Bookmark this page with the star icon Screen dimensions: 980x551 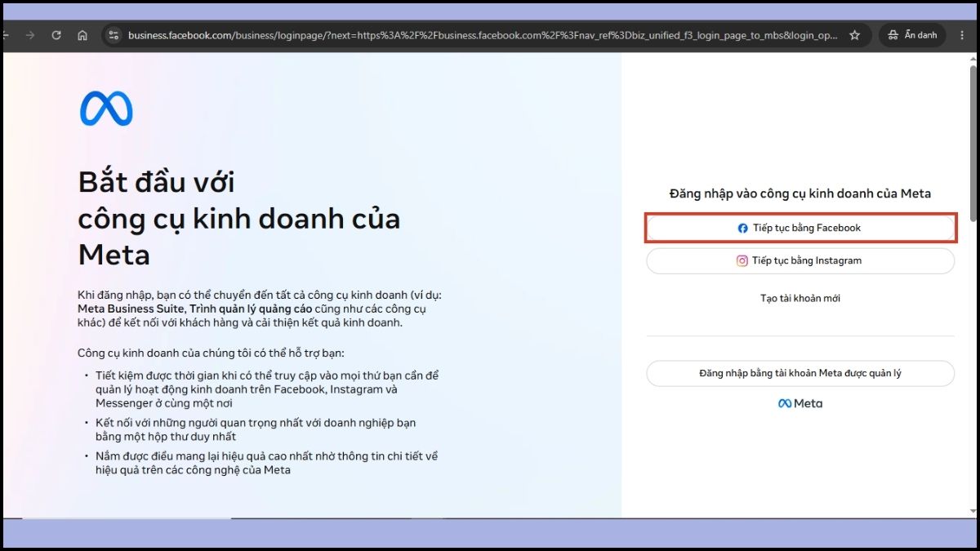854,35
